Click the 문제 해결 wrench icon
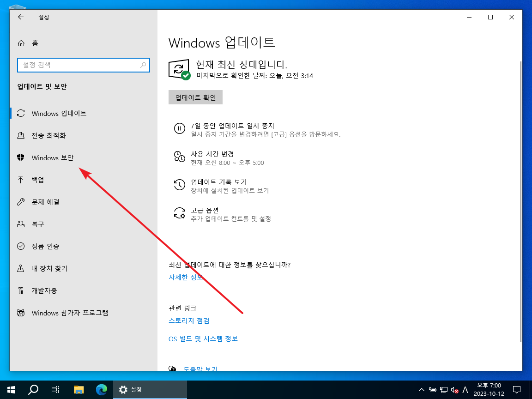Viewport: 532px width, 399px height. coord(21,202)
